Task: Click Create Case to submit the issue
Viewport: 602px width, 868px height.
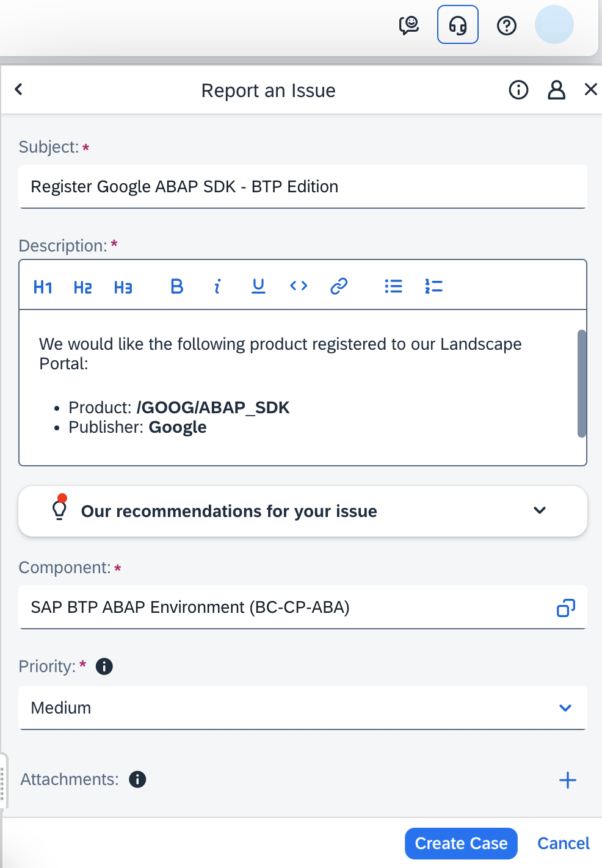Action: tap(461, 843)
